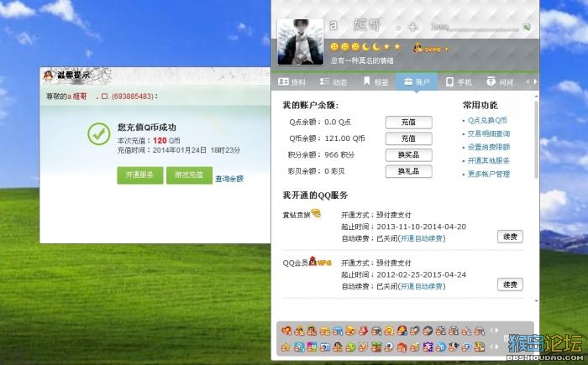Page left in the top service icon row
This screenshot has height=365, width=588.
(x=491, y=331)
